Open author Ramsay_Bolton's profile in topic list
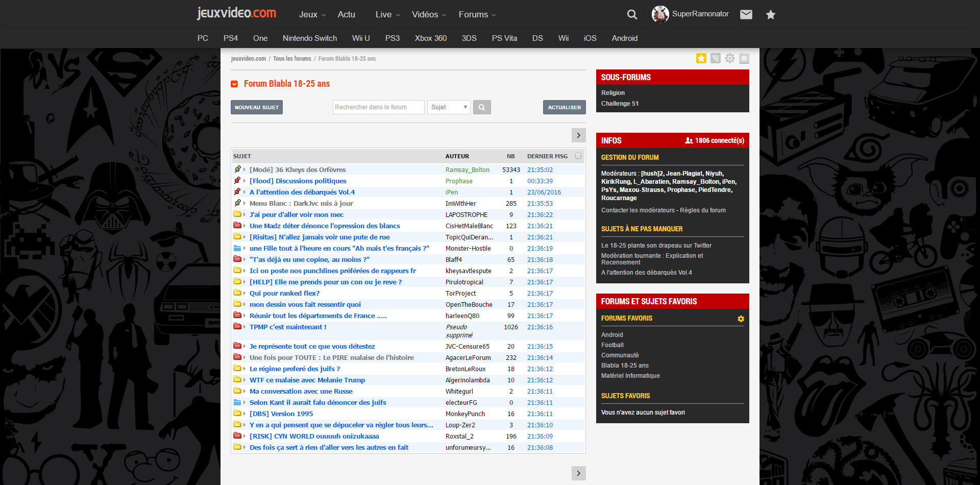This screenshot has width=980, height=485. click(x=468, y=170)
